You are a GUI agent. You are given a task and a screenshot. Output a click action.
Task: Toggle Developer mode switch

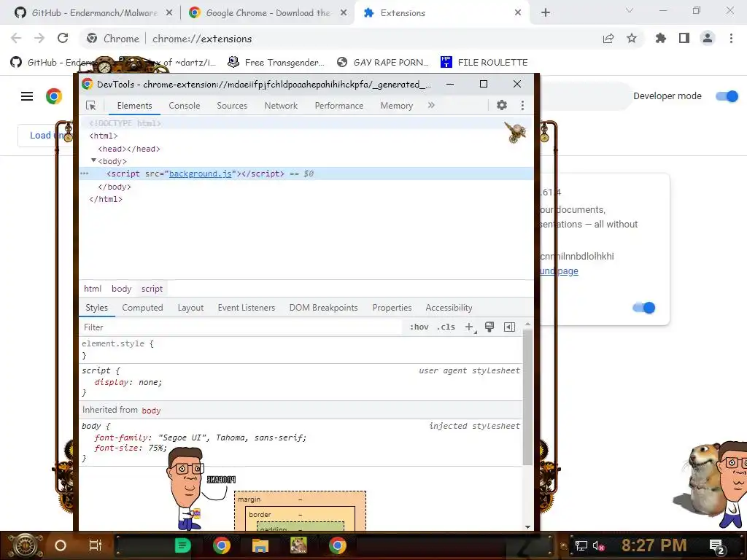tap(727, 96)
